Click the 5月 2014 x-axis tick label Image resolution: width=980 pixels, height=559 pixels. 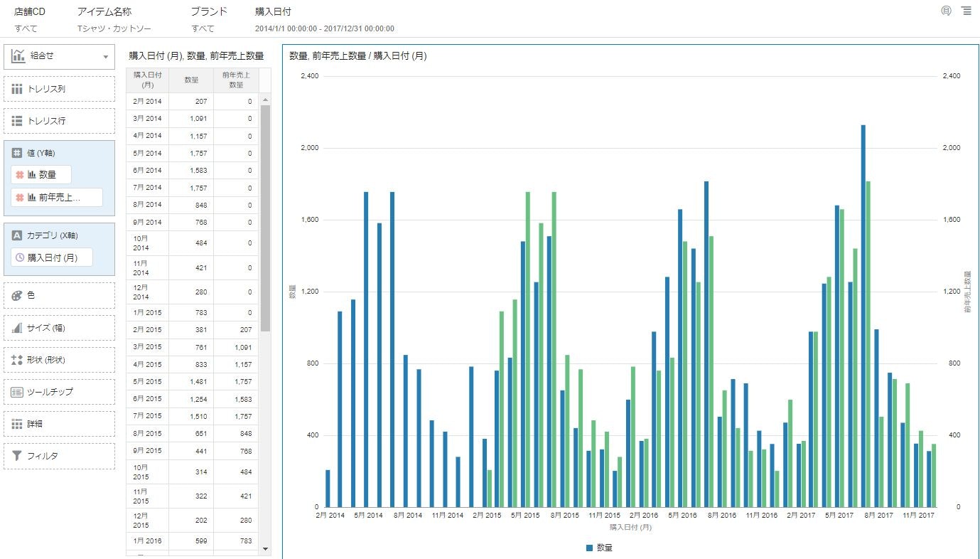tap(367, 515)
